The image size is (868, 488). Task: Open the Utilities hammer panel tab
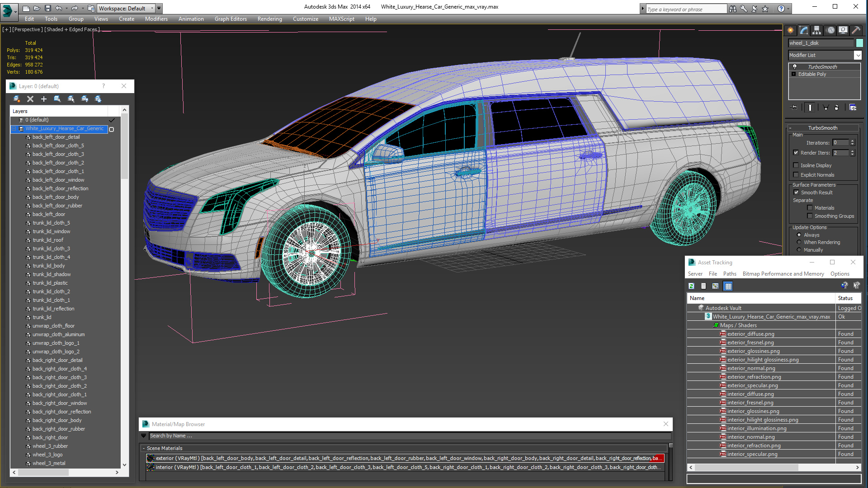856,30
